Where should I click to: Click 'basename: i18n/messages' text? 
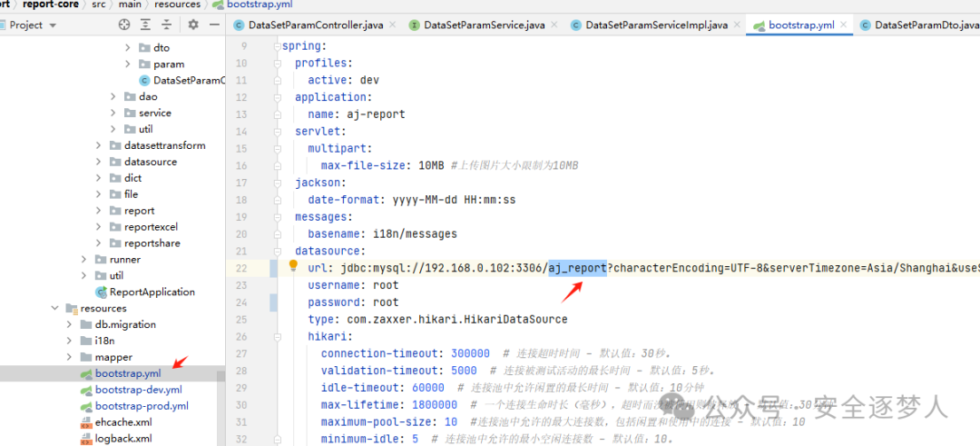[383, 234]
